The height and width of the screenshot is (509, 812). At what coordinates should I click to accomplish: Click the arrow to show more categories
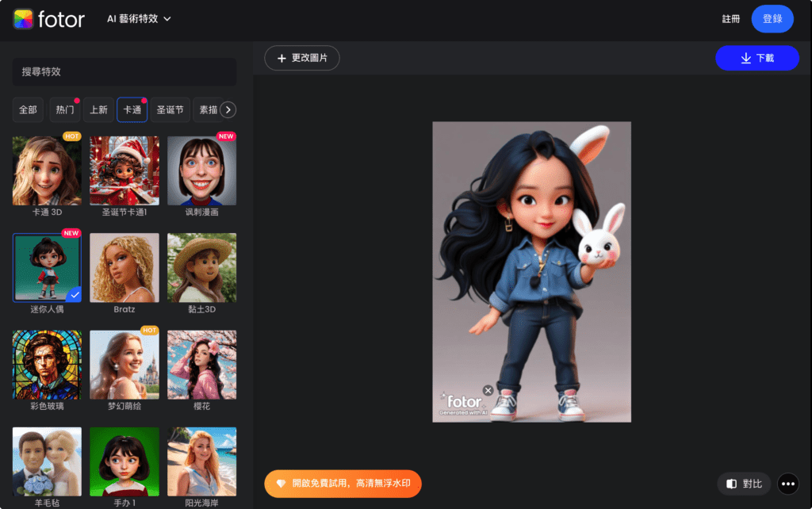(x=228, y=109)
